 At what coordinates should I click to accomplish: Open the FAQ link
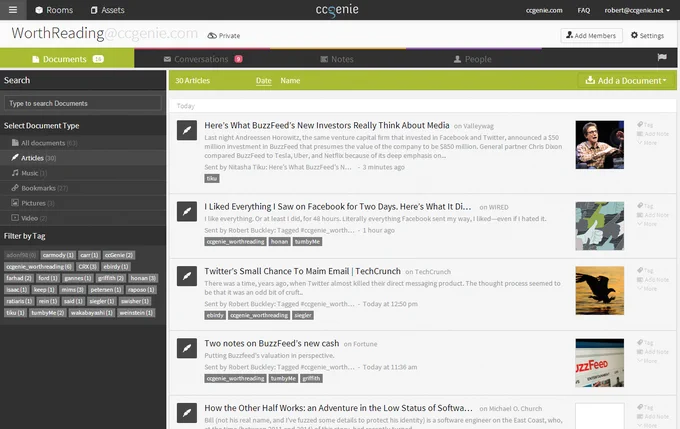click(583, 10)
